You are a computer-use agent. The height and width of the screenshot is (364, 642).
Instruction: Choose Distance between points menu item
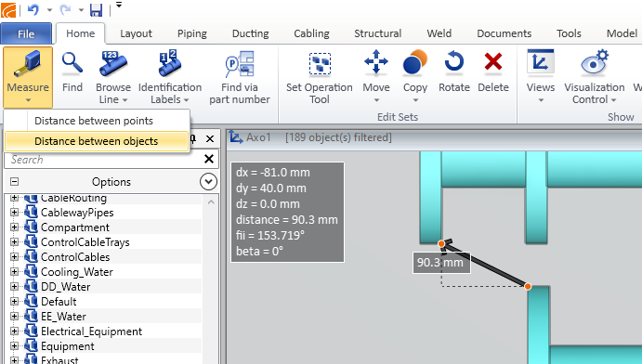[x=97, y=121]
